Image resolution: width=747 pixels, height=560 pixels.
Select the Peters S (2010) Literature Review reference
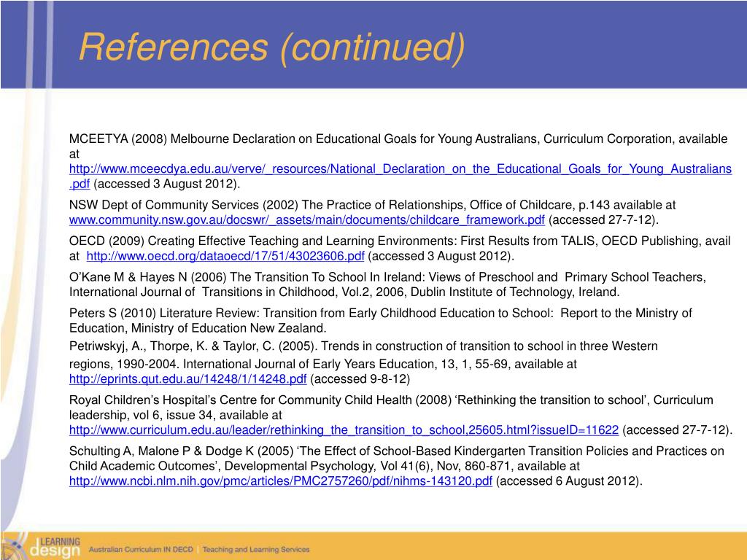pyautogui.click(x=381, y=321)
